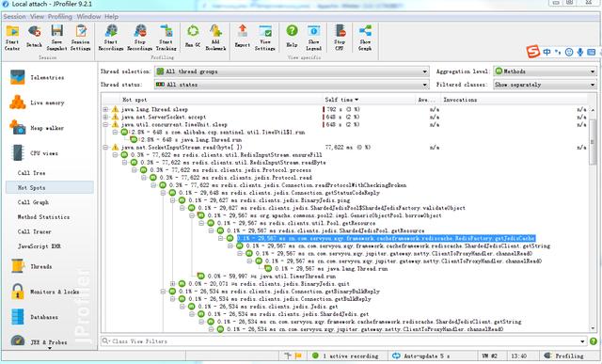The height and width of the screenshot is (364, 602).
Task: Click the Auto-update 5 s status
Action: coord(420,356)
